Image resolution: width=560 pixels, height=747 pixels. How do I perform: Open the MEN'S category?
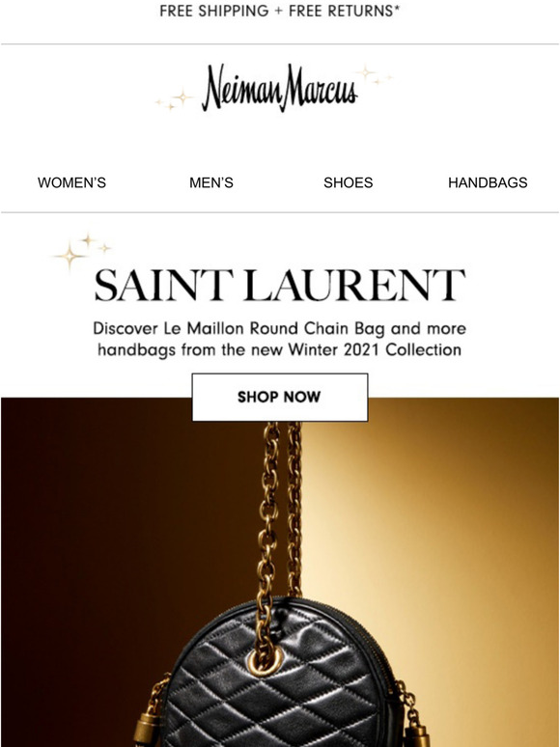point(211,182)
